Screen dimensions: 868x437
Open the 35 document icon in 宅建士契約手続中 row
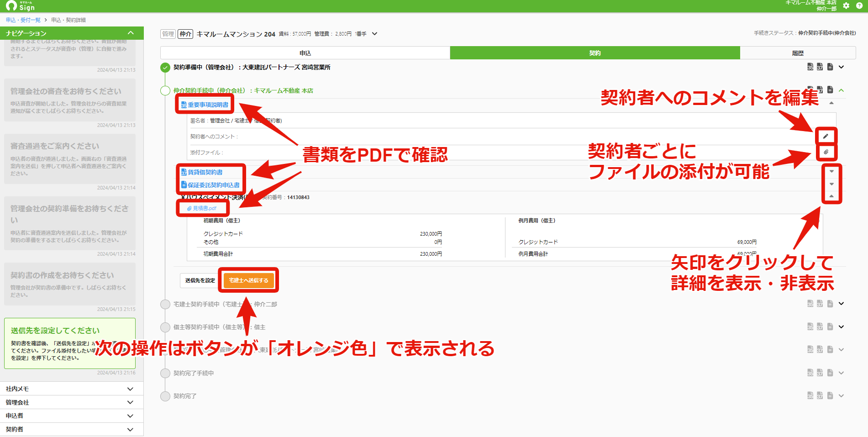[x=810, y=303]
